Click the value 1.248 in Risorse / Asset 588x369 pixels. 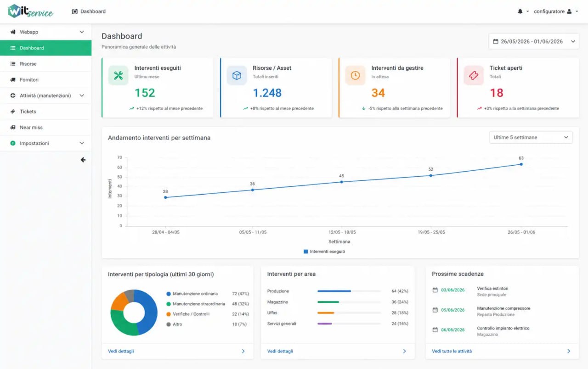click(x=267, y=93)
